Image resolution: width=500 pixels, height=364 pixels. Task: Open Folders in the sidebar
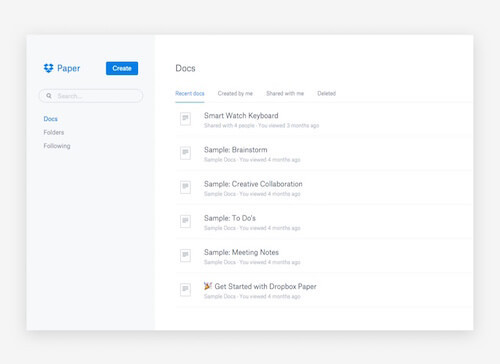point(54,132)
